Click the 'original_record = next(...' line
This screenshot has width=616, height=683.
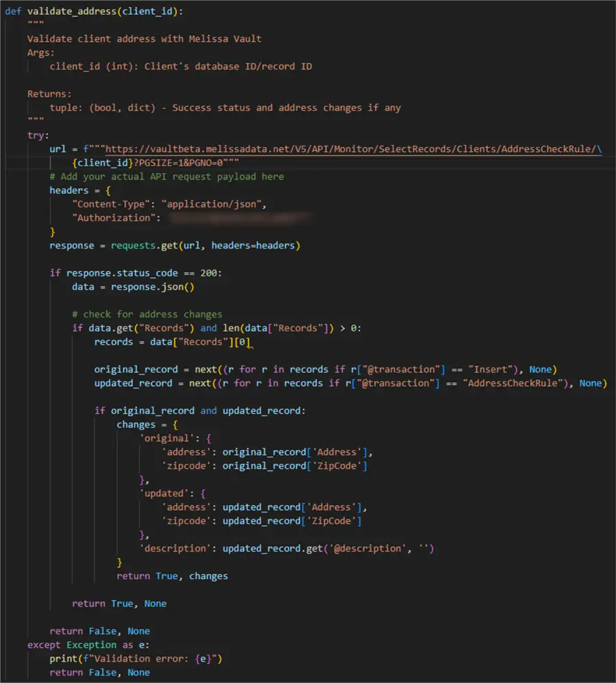325,370
